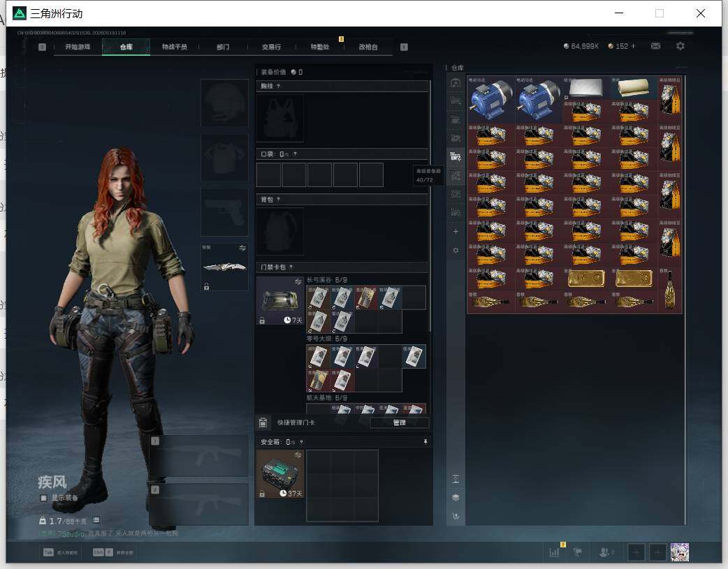728x569 pixels.
Task: Click the empty helmet equipment slot
Action: [x=224, y=103]
